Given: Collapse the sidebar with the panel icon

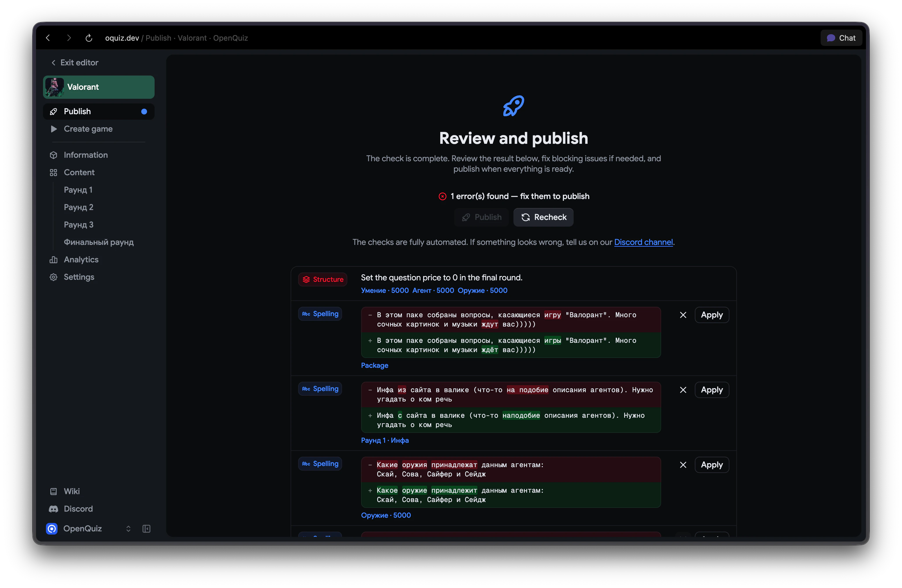Looking at the screenshot, I should point(146,528).
